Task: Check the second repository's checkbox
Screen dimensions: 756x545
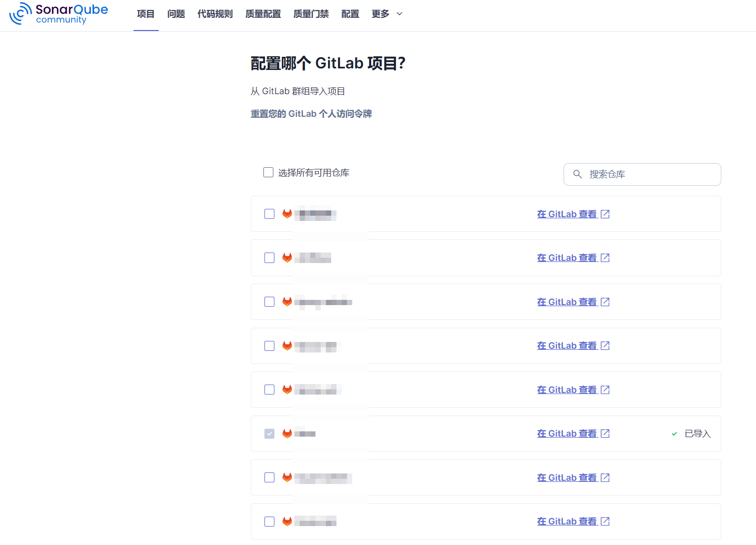Action: pyautogui.click(x=269, y=258)
